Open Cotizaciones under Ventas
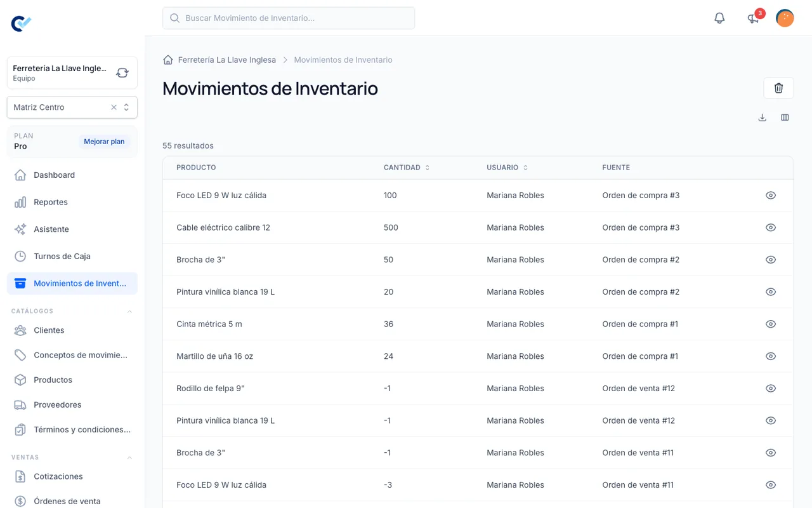The height and width of the screenshot is (508, 812). point(72,476)
